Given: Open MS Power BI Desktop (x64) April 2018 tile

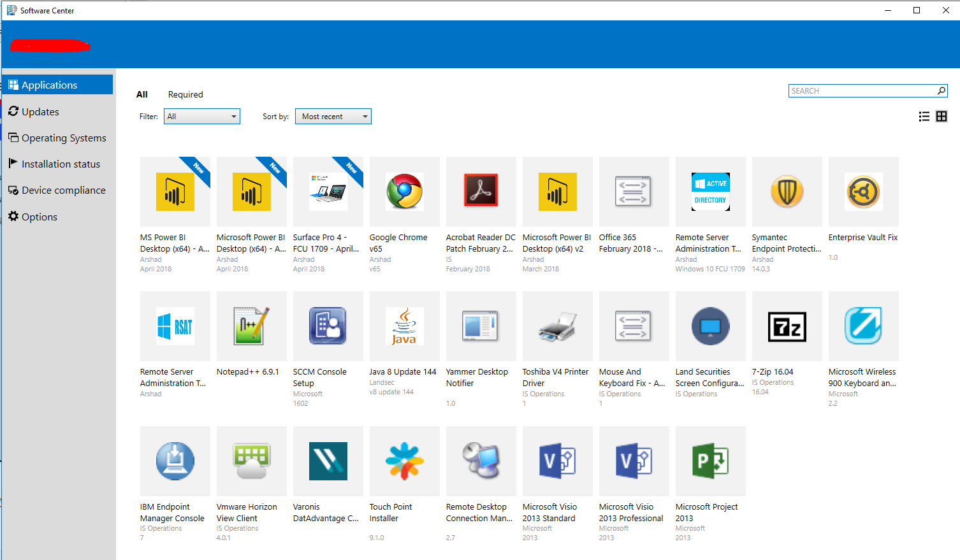Looking at the screenshot, I should coord(175,192).
